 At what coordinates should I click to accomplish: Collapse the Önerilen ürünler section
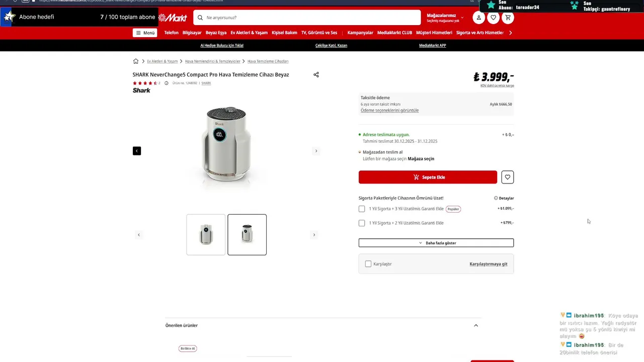[476, 325]
